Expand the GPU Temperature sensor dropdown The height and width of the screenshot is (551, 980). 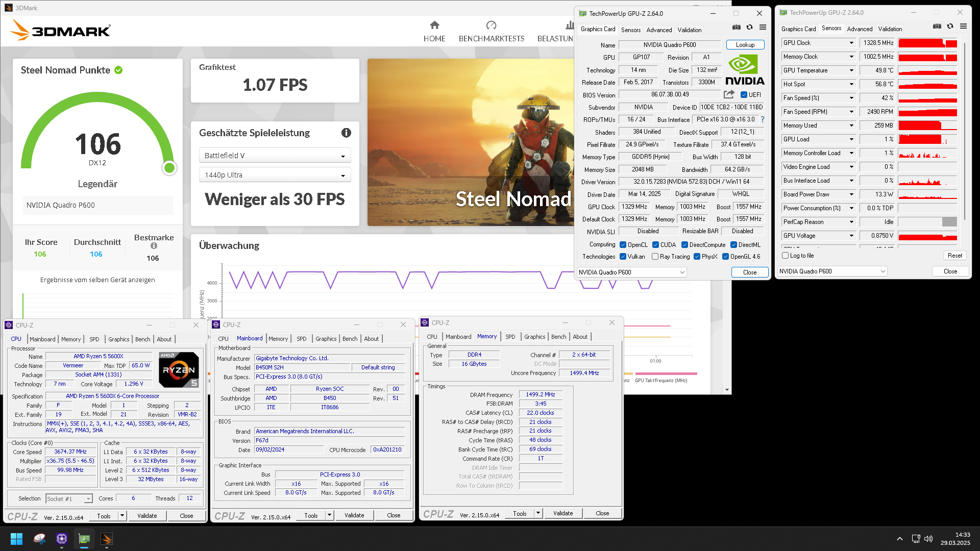click(x=851, y=70)
